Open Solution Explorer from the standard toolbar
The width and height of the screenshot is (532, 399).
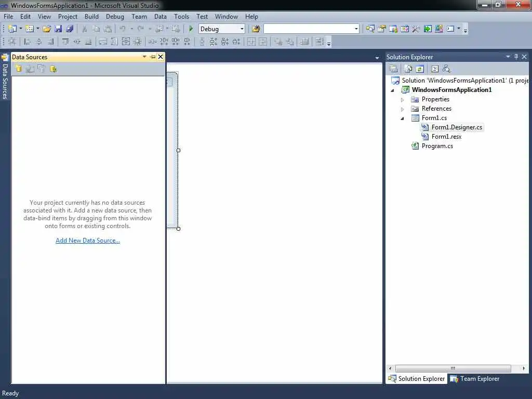tap(370, 29)
